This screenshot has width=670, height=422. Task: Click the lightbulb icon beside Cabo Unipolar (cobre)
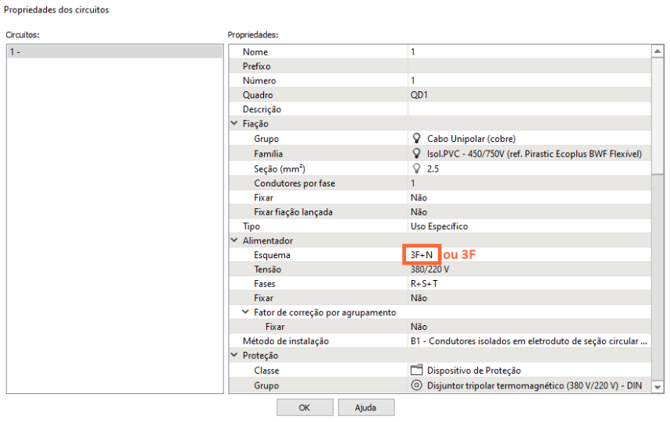(416, 139)
